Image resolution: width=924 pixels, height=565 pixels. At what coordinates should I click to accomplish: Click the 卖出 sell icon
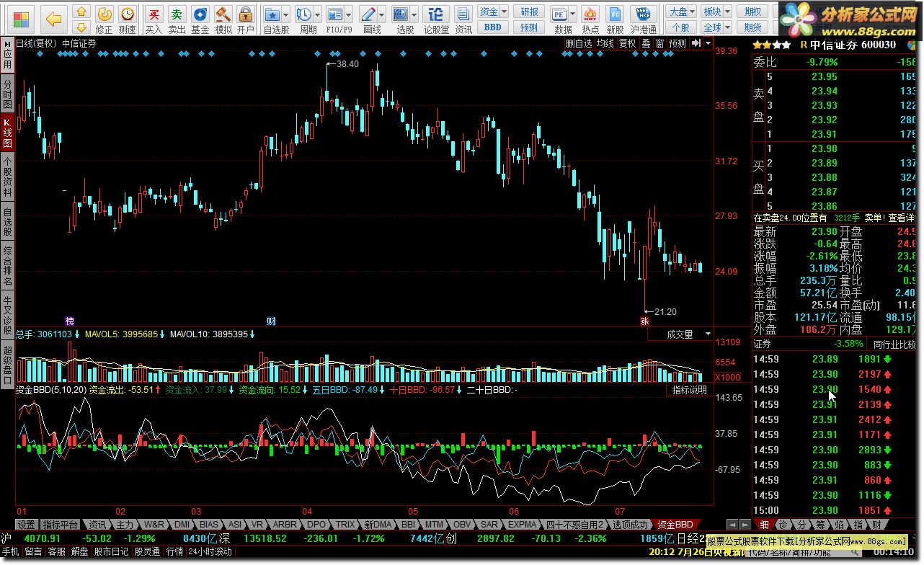click(x=177, y=19)
